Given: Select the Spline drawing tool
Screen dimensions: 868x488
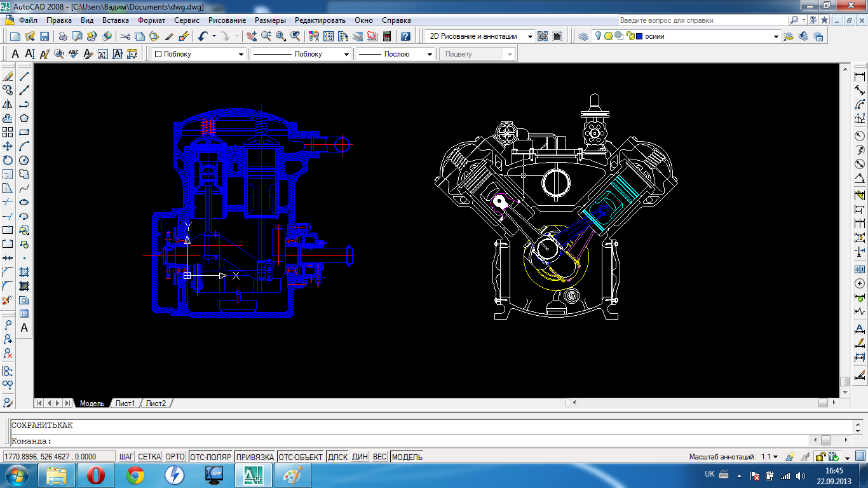Looking at the screenshot, I should (24, 188).
